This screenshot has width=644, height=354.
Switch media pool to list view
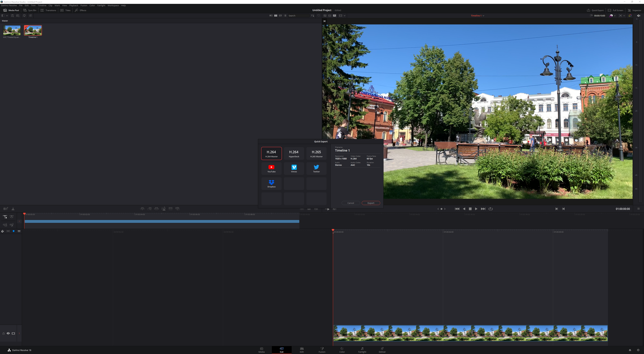[285, 15]
